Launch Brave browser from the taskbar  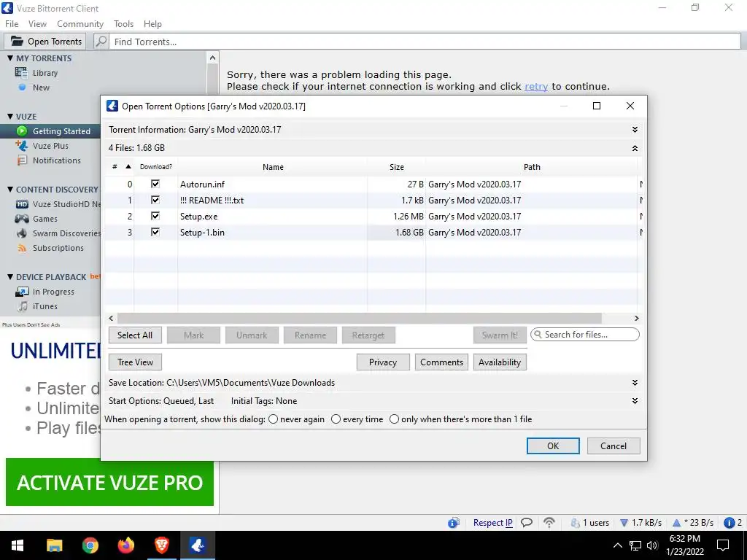161,545
